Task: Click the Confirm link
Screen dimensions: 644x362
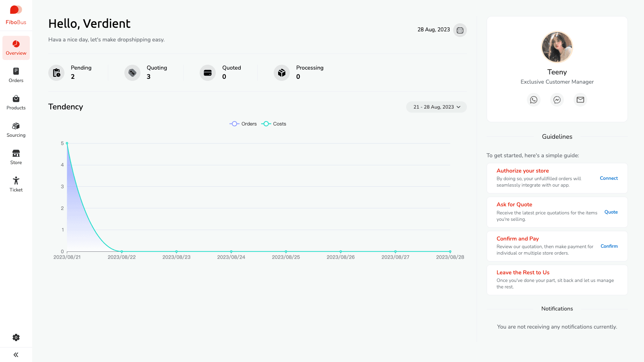Action: click(x=609, y=246)
